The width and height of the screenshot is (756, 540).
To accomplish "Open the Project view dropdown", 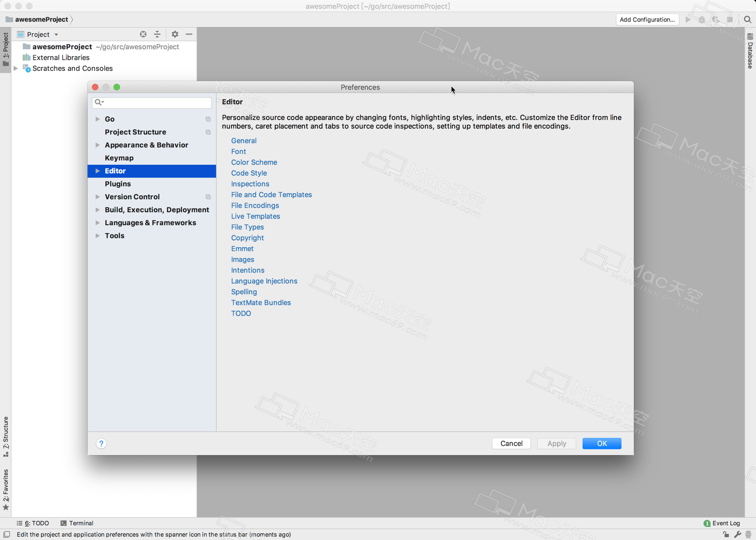I will [38, 34].
